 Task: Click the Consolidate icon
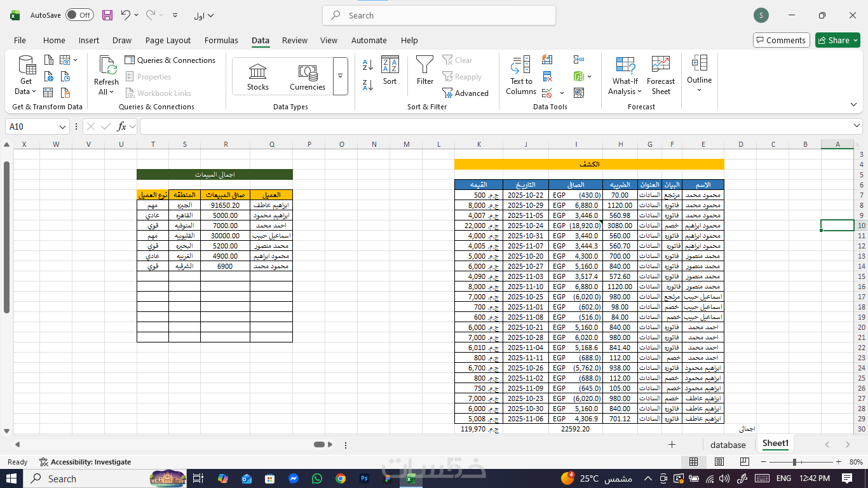coord(578,60)
